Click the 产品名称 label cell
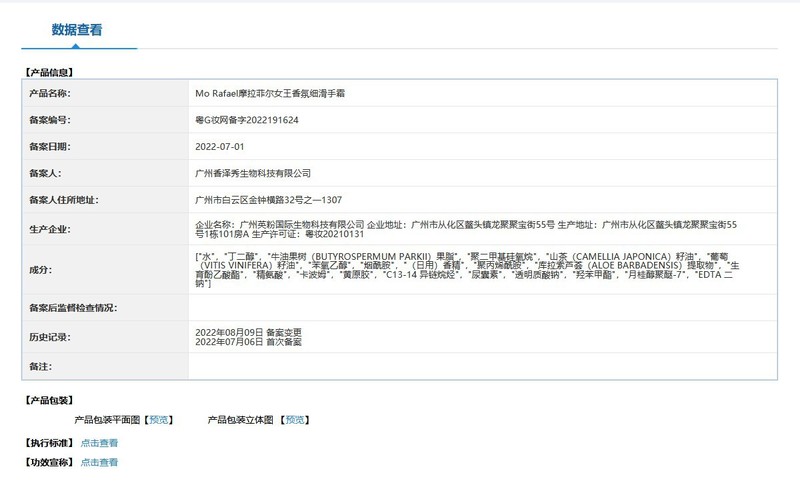The image size is (800, 487). (x=105, y=93)
